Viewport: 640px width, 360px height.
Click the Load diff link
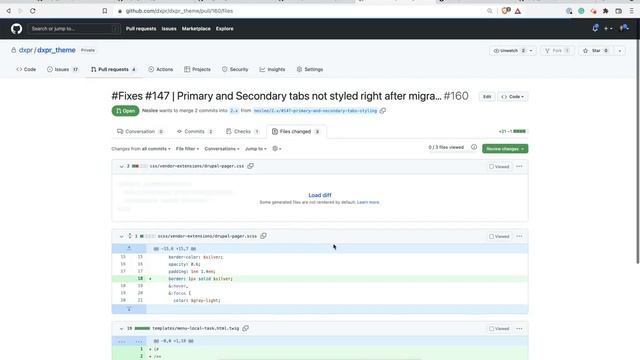[x=320, y=195]
